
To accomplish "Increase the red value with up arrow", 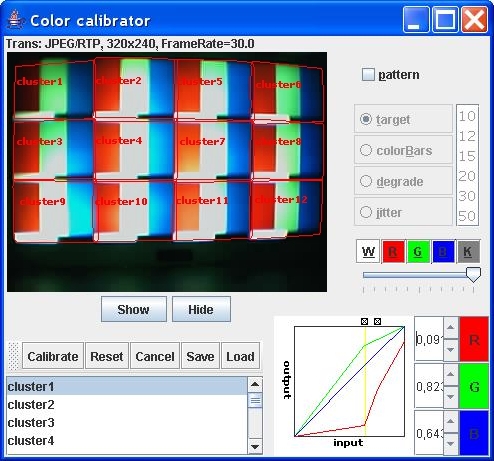I will pos(451,328).
